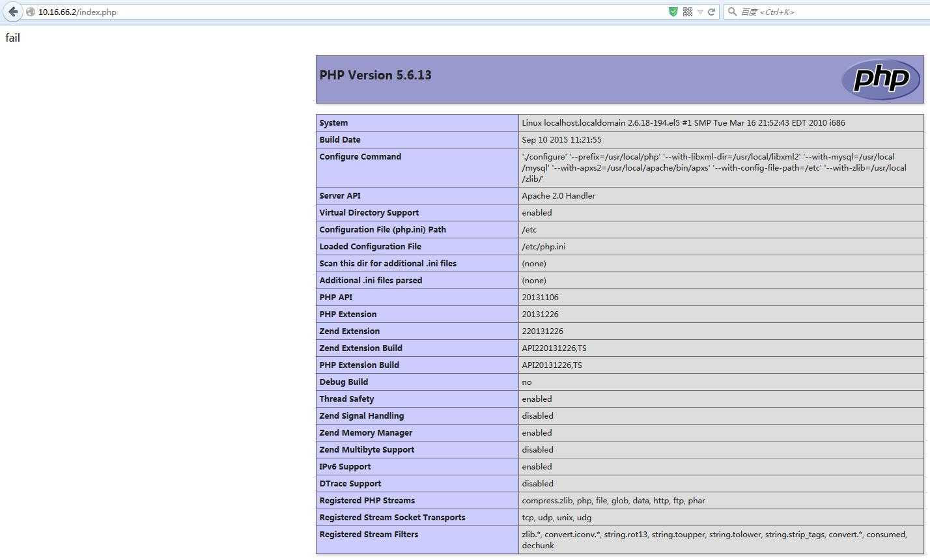
Task: Click the "PHP Version 5.6.13" heading
Action: (x=375, y=75)
